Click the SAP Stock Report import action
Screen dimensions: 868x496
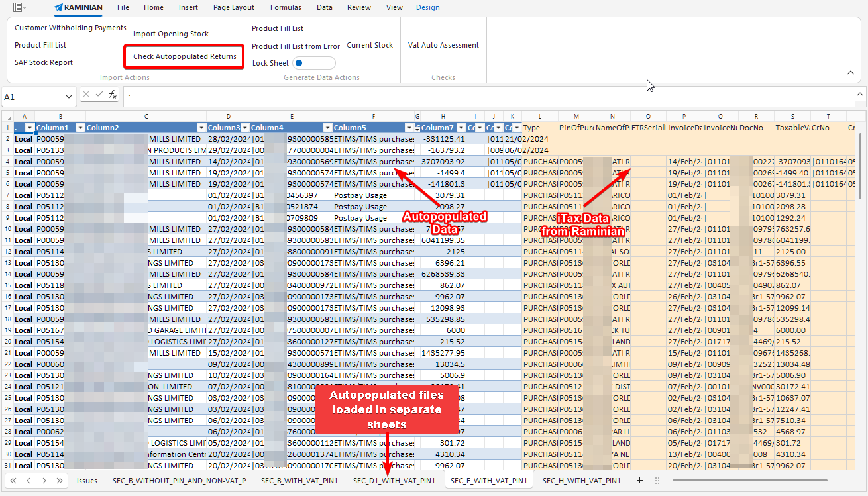tap(43, 62)
